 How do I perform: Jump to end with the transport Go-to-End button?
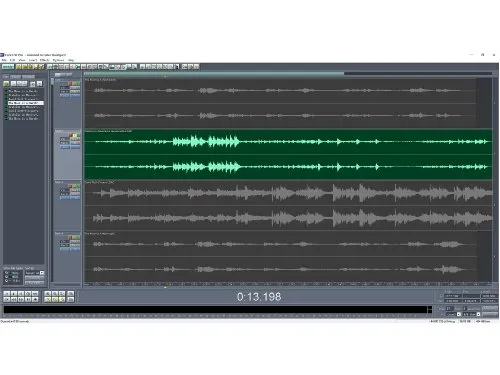tap(28, 299)
